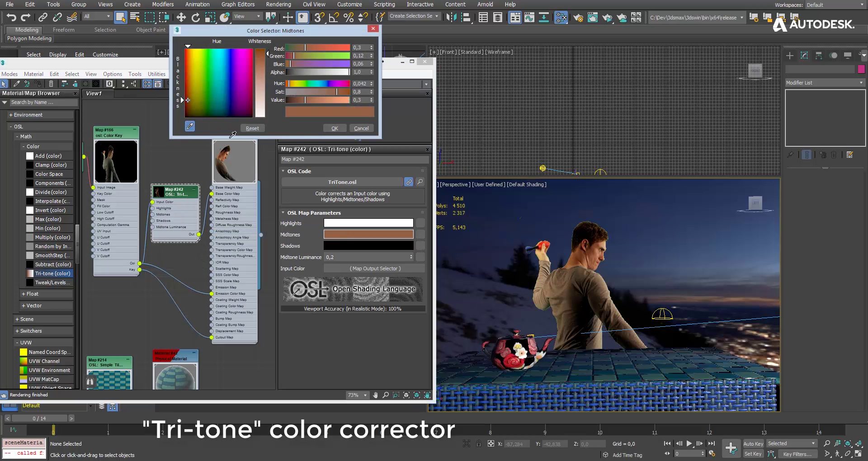Open the Arnold menu
The height and width of the screenshot is (461, 868).
[485, 5]
